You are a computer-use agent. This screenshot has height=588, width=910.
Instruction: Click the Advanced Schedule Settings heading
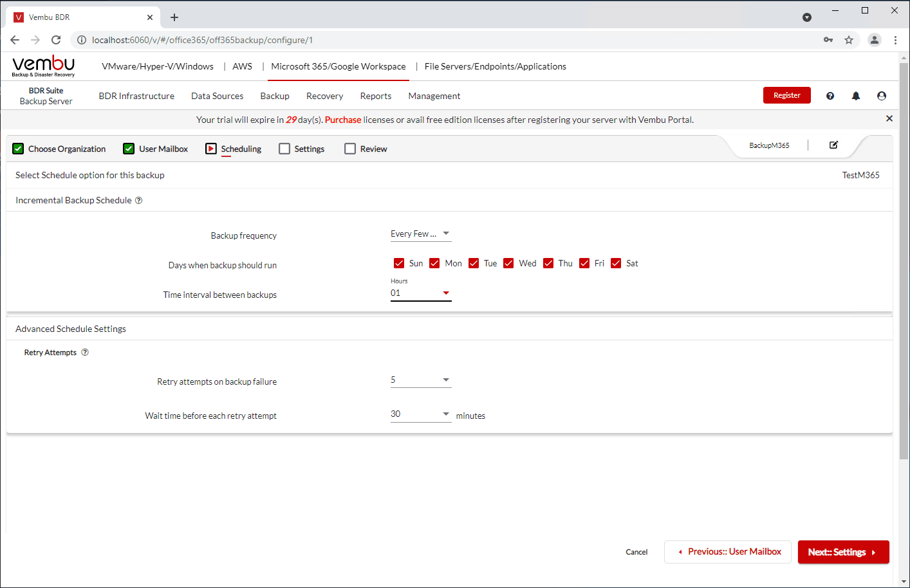(x=71, y=329)
